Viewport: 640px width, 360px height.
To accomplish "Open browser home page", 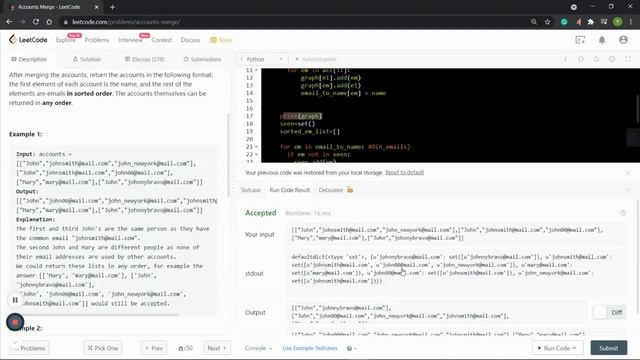I will pos(49,22).
